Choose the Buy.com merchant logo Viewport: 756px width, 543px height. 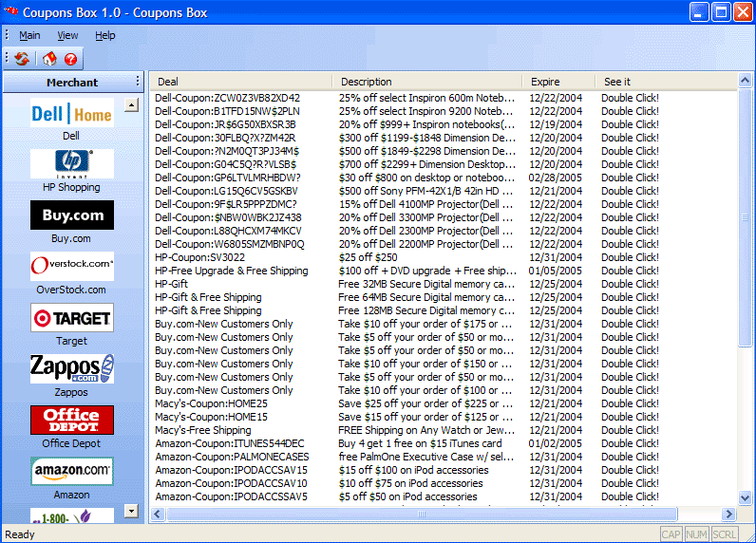click(71, 215)
